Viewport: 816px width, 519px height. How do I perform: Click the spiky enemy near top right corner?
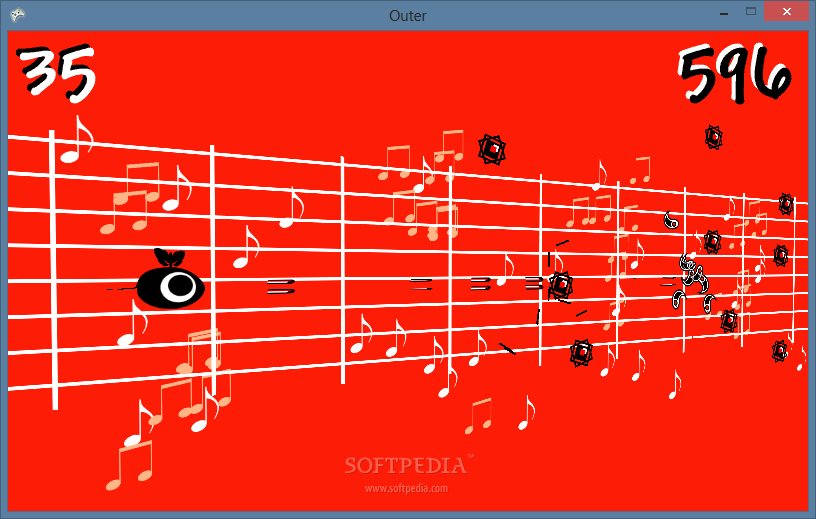(714, 137)
